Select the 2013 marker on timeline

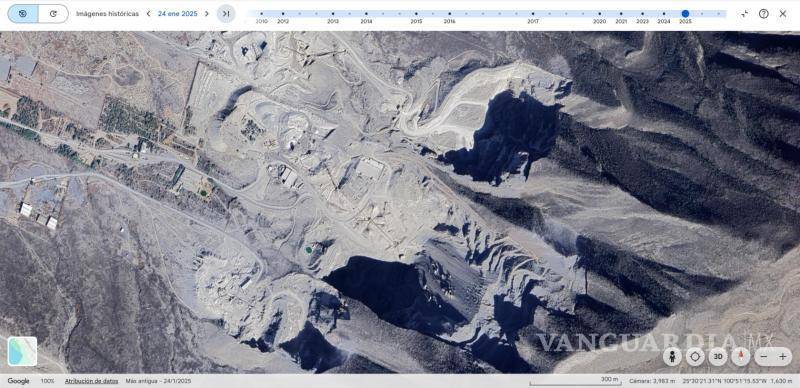coord(333,14)
